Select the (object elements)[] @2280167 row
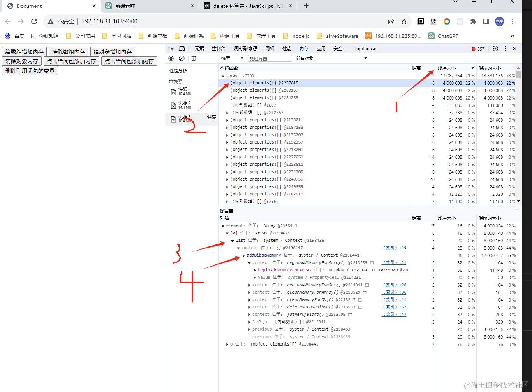The width and height of the screenshot is (532, 392). pyautogui.click(x=367, y=90)
